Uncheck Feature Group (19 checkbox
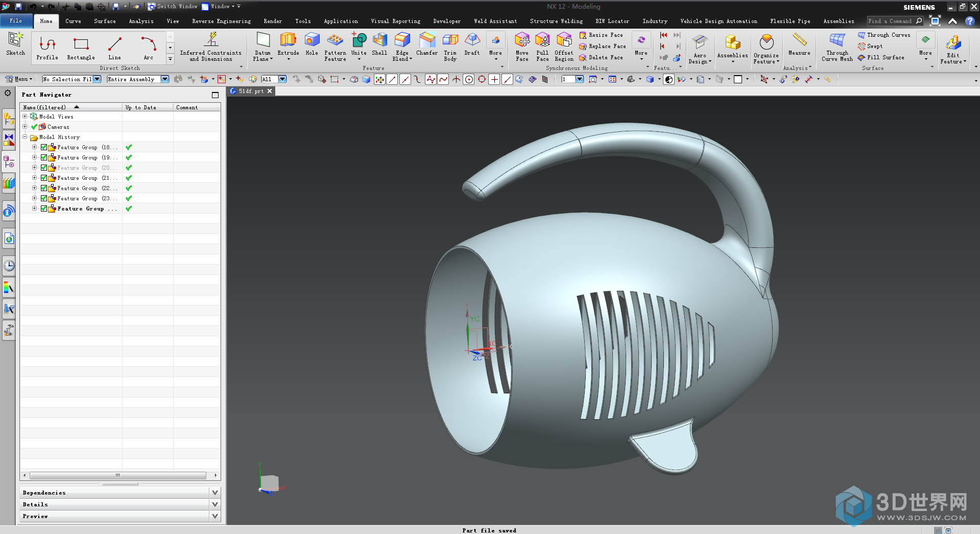The width and height of the screenshot is (980, 534). [44, 157]
